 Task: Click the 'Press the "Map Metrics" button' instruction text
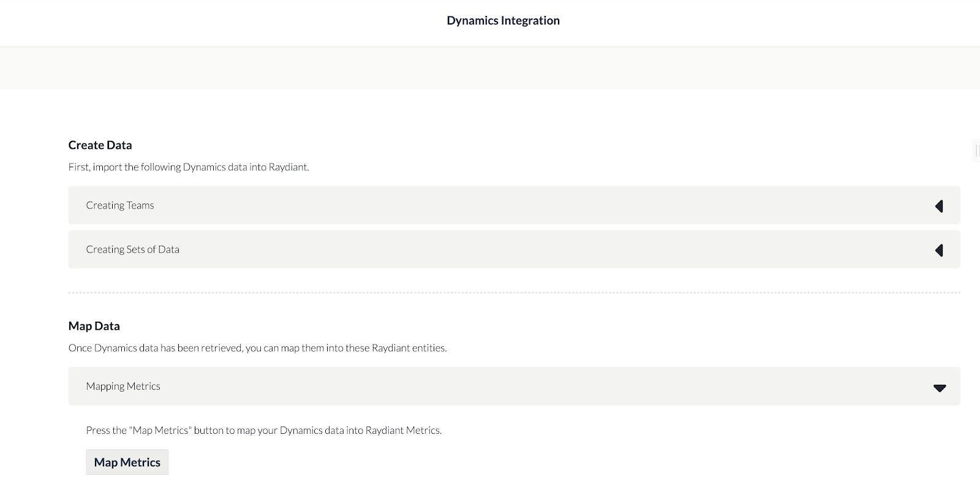tap(264, 430)
